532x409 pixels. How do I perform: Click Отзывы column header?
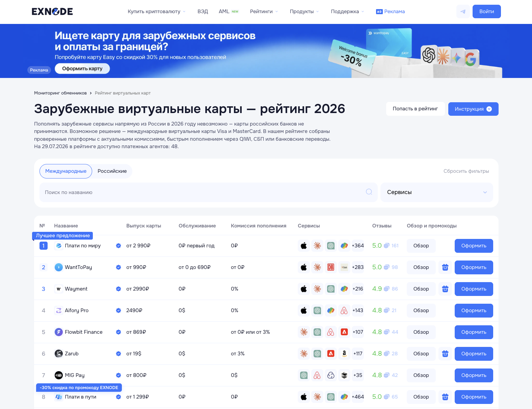pyautogui.click(x=382, y=226)
